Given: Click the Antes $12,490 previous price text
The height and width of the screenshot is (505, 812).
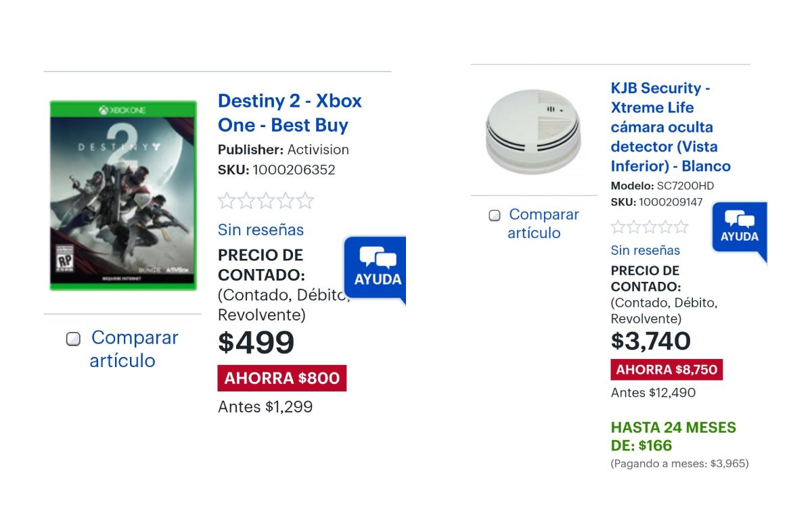Looking at the screenshot, I should tap(652, 393).
